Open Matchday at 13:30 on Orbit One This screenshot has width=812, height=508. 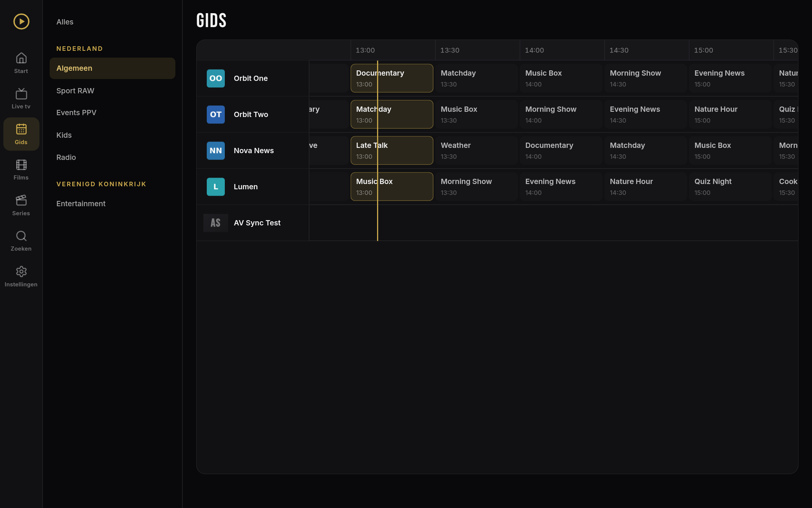pos(476,78)
